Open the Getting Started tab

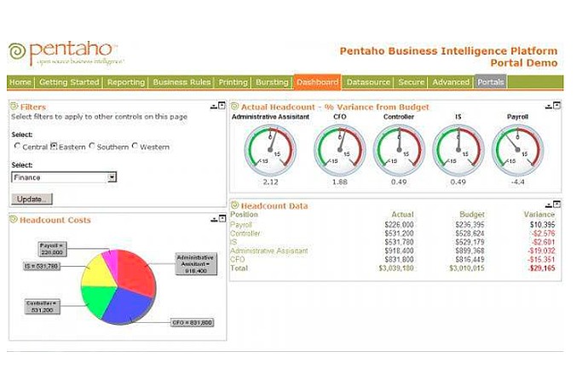click(69, 82)
